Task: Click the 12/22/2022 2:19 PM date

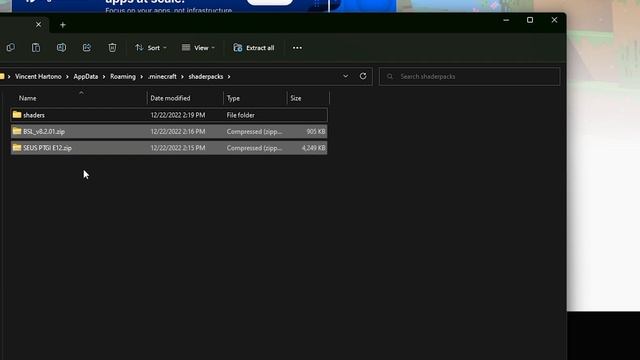Action: pyautogui.click(x=178, y=115)
